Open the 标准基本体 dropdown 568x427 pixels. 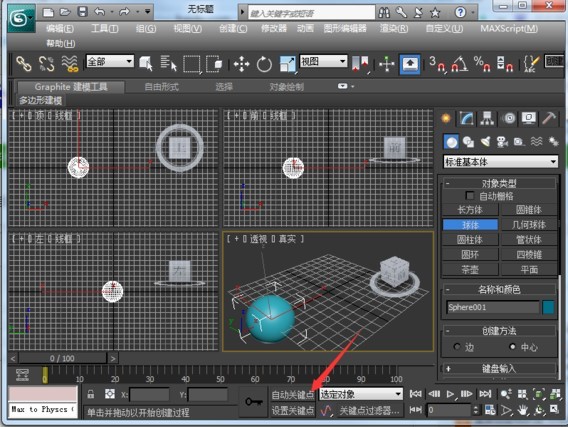pos(501,162)
